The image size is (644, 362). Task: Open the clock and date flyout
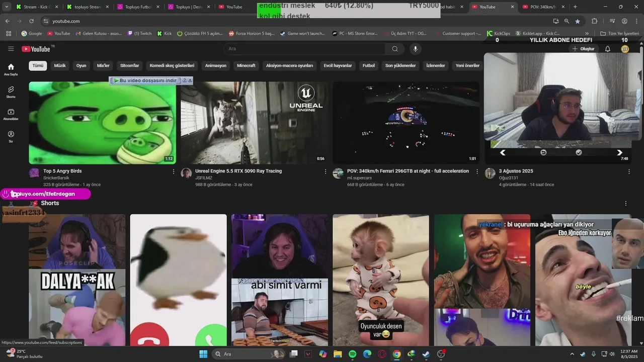(629, 354)
